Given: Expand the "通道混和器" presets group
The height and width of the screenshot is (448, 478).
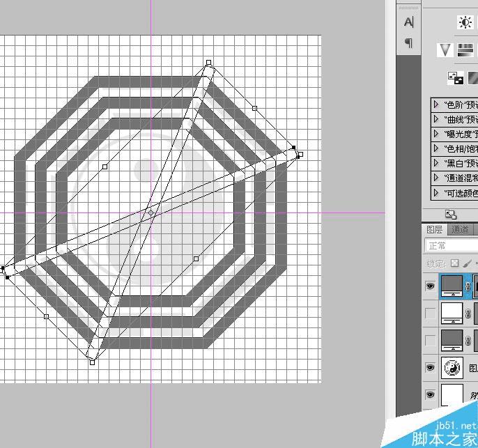Looking at the screenshot, I should (436, 178).
